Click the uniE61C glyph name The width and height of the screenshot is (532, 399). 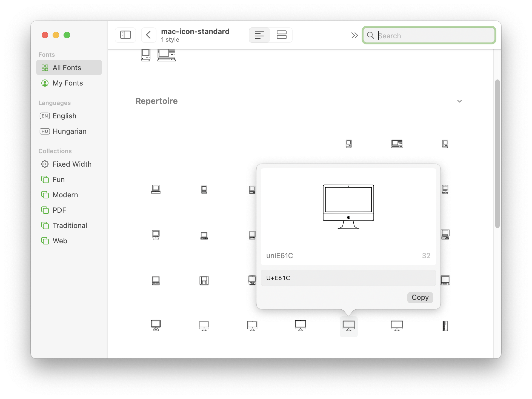(x=279, y=256)
